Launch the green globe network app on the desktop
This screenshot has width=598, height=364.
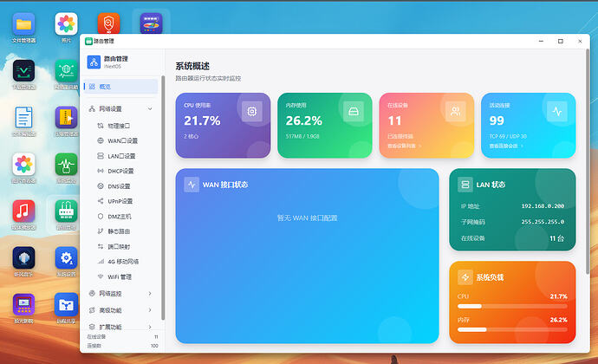(66, 71)
